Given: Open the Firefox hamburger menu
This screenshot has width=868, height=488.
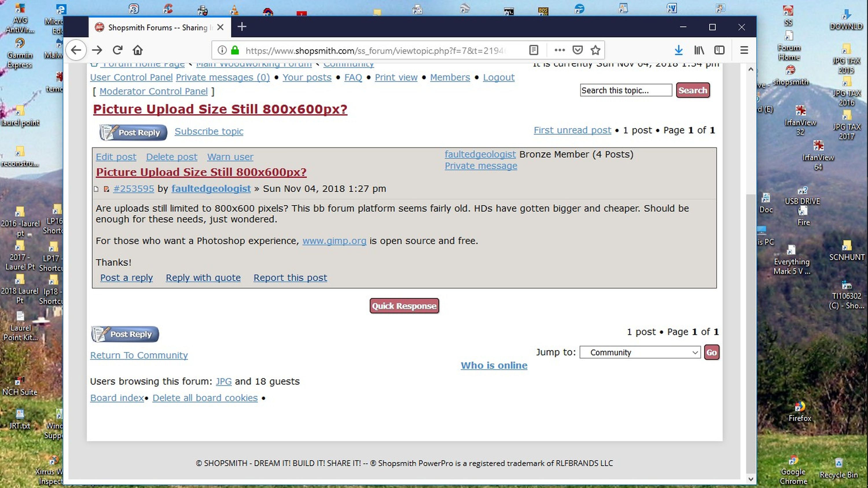Looking at the screenshot, I should click(744, 50).
